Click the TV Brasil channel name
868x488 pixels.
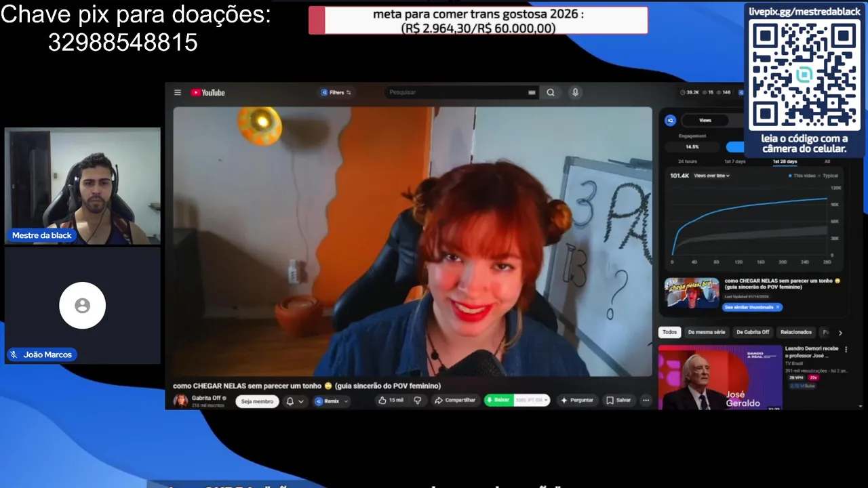(x=795, y=364)
